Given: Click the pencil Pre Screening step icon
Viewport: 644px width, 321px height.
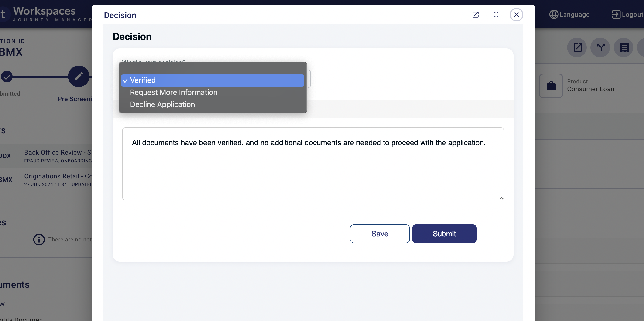Looking at the screenshot, I should click(79, 76).
